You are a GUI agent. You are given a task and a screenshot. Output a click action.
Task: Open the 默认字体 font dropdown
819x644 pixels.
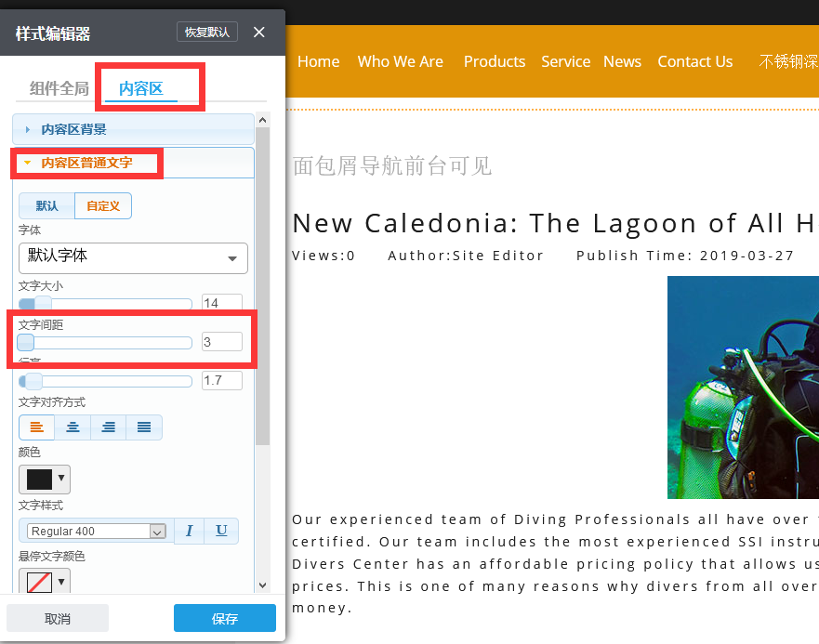tap(133, 257)
